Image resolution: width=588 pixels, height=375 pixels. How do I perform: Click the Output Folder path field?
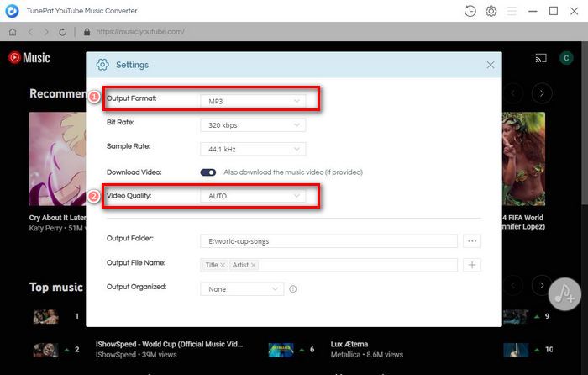(328, 240)
